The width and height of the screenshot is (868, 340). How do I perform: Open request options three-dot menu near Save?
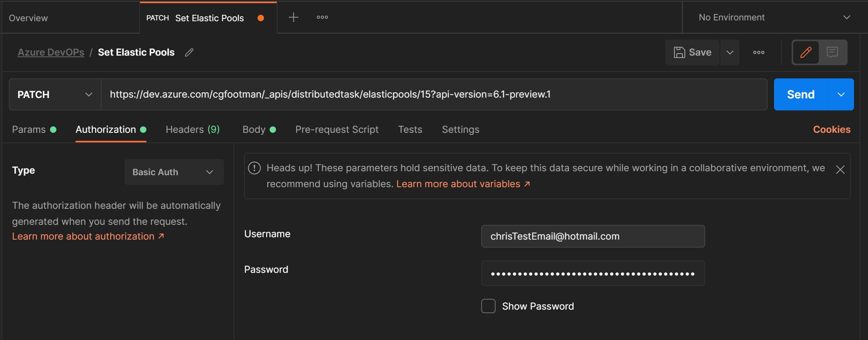(x=758, y=52)
